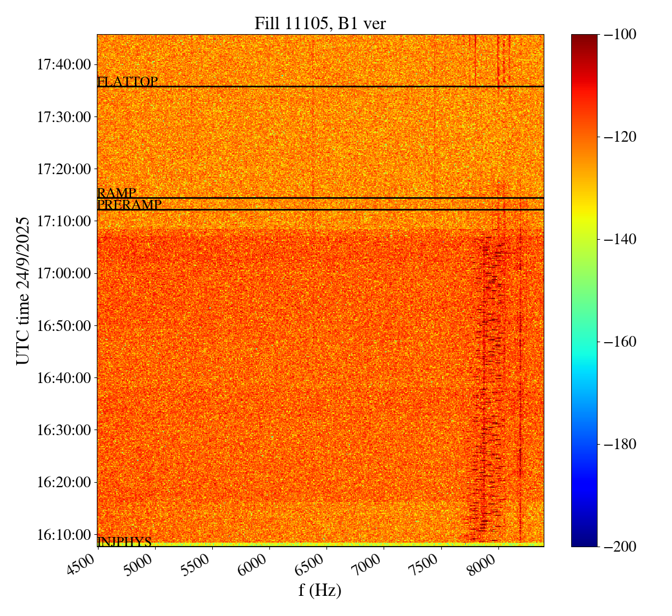Select the 16:10:00 time tick label
This screenshot has height=616, width=672.
point(63,534)
